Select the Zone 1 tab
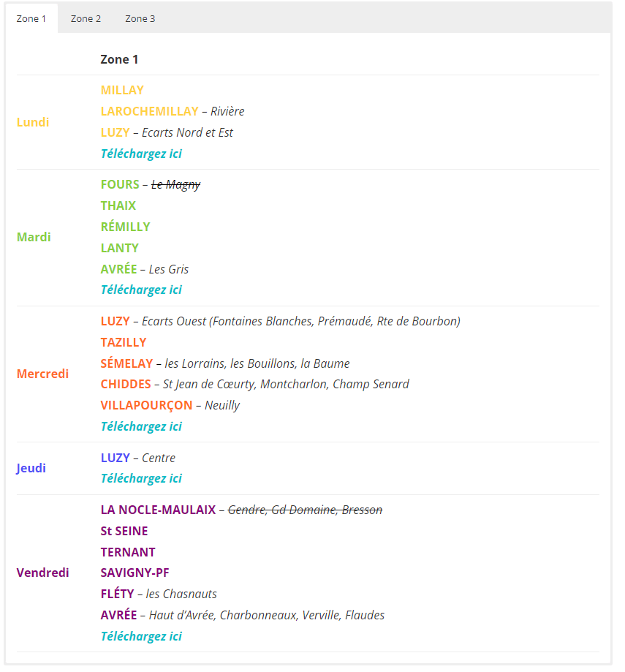 pos(31,18)
